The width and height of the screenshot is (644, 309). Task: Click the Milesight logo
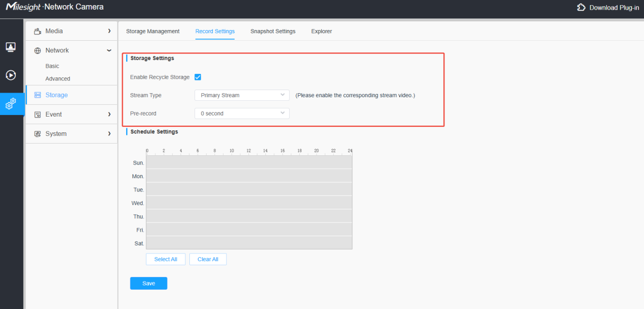click(23, 7)
